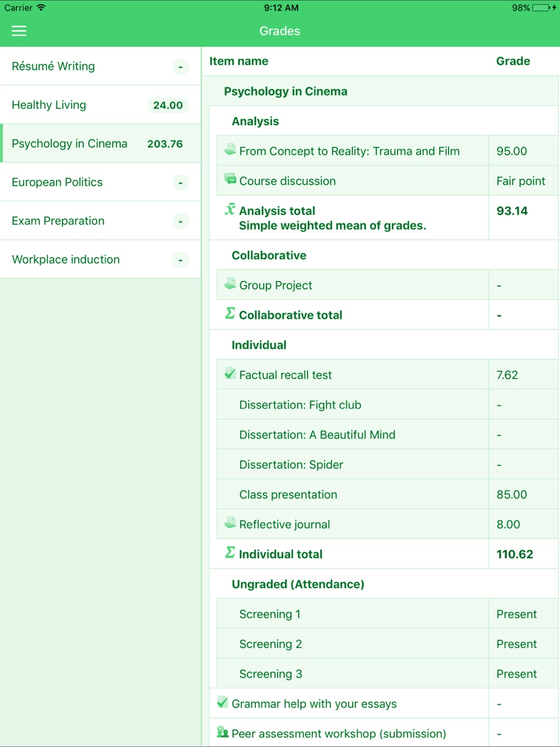Tap the forum icon beside Course discussion
The height and width of the screenshot is (747, 560).
(x=230, y=179)
